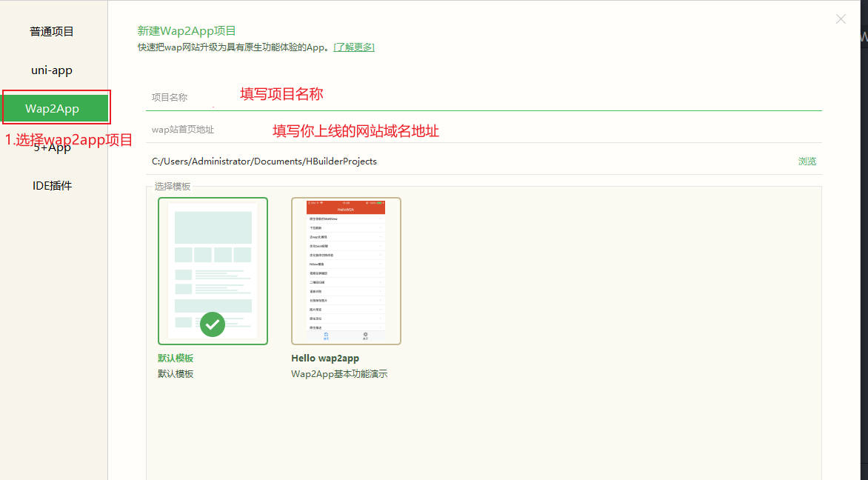This screenshot has width=868, height=480.
Task: Select the 5+App project type
Action: click(x=52, y=148)
